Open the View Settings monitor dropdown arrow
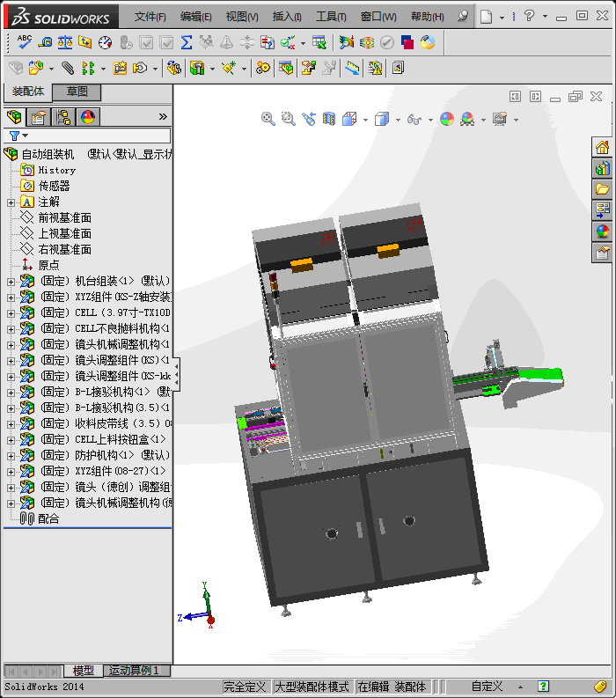 point(516,120)
